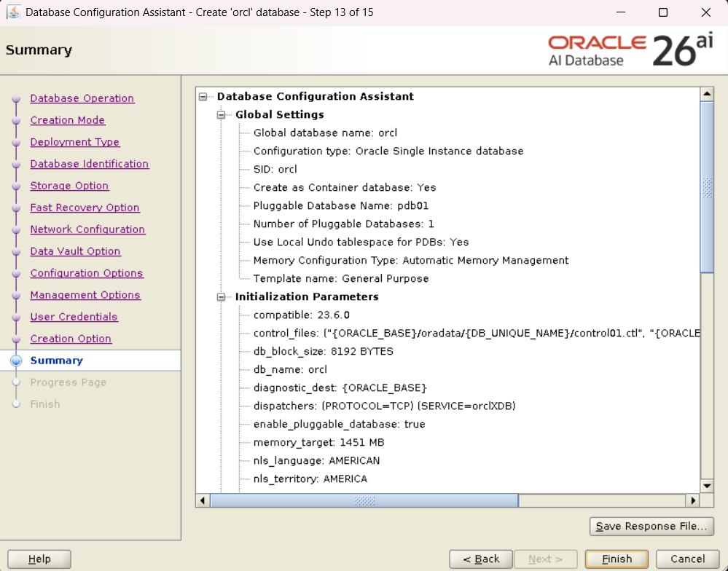Click Save Response File button
Image resolution: width=728 pixels, height=571 pixels.
click(651, 526)
